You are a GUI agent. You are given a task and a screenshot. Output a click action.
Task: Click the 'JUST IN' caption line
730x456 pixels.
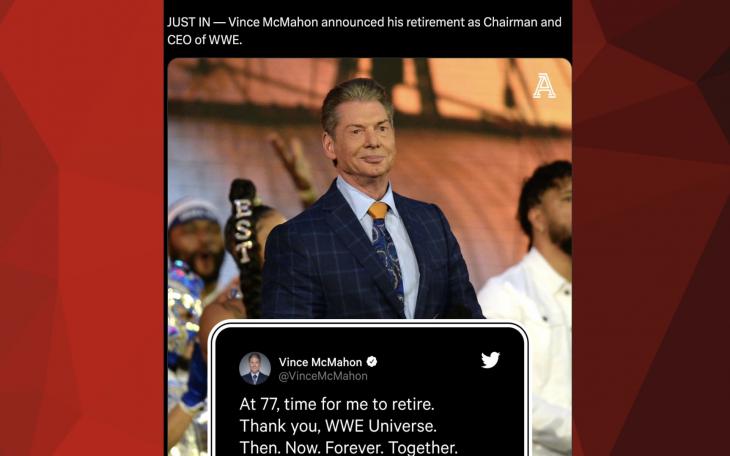click(x=364, y=22)
